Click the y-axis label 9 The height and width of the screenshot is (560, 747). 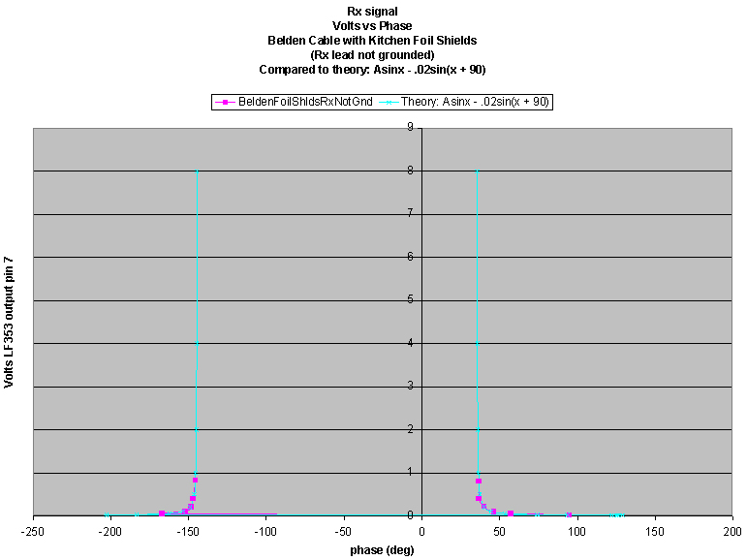[x=410, y=127]
